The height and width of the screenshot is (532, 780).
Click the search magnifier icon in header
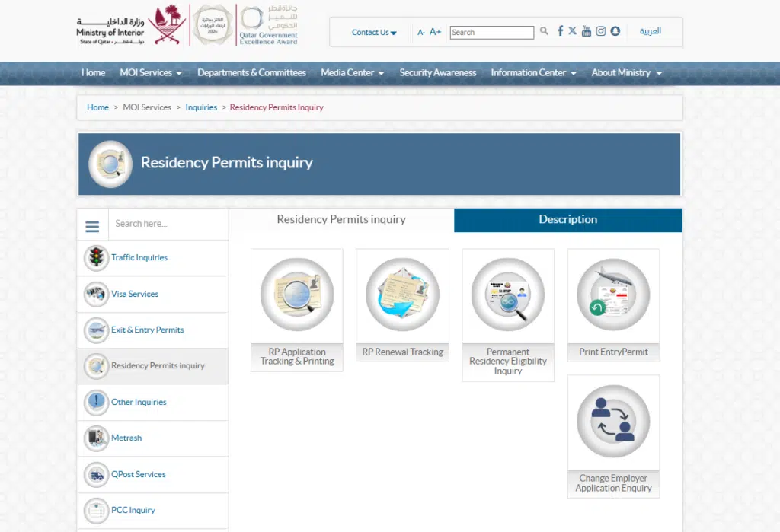544,31
